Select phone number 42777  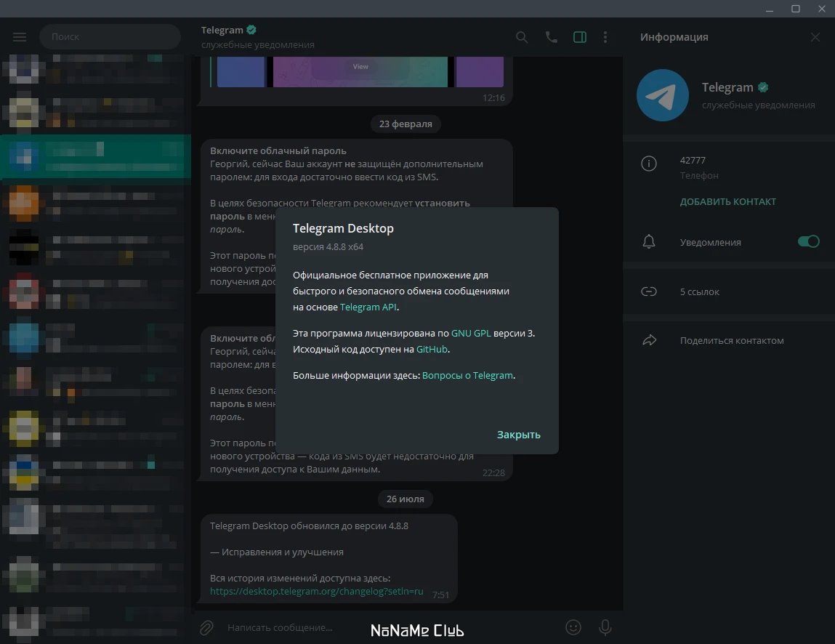pyautogui.click(x=693, y=161)
